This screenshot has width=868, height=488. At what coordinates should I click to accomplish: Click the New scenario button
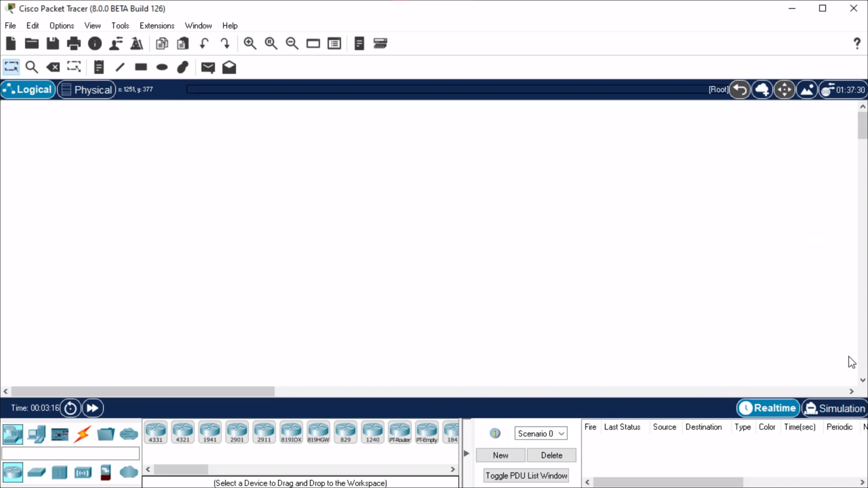click(x=500, y=455)
